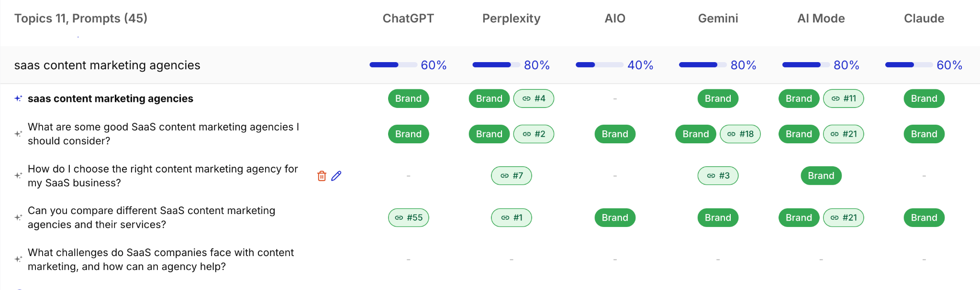
Task: Open ChatGPT link badge #55
Action: [408, 217]
